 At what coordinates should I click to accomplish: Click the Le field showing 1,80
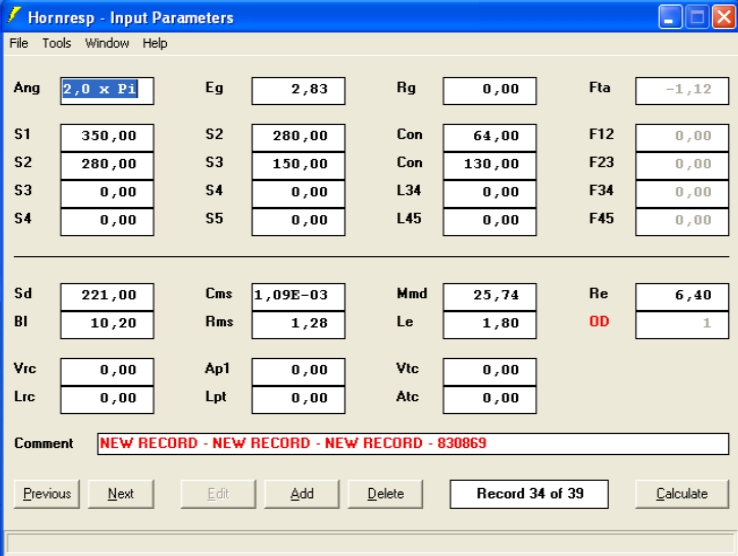tap(489, 325)
